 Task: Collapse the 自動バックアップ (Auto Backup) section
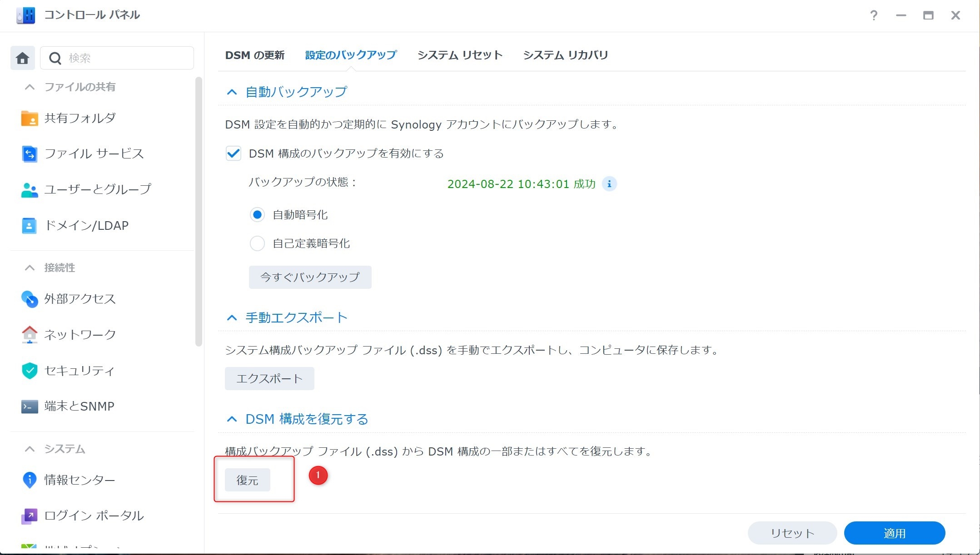click(232, 92)
